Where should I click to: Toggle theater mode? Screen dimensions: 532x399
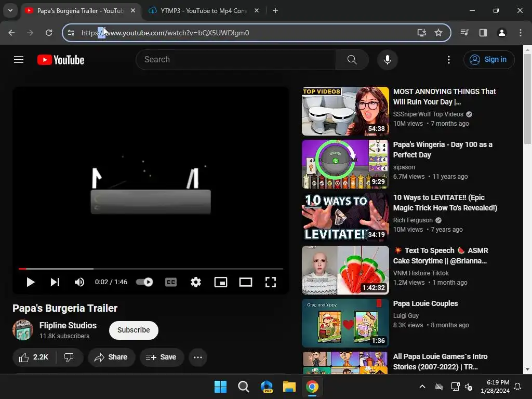(246, 282)
